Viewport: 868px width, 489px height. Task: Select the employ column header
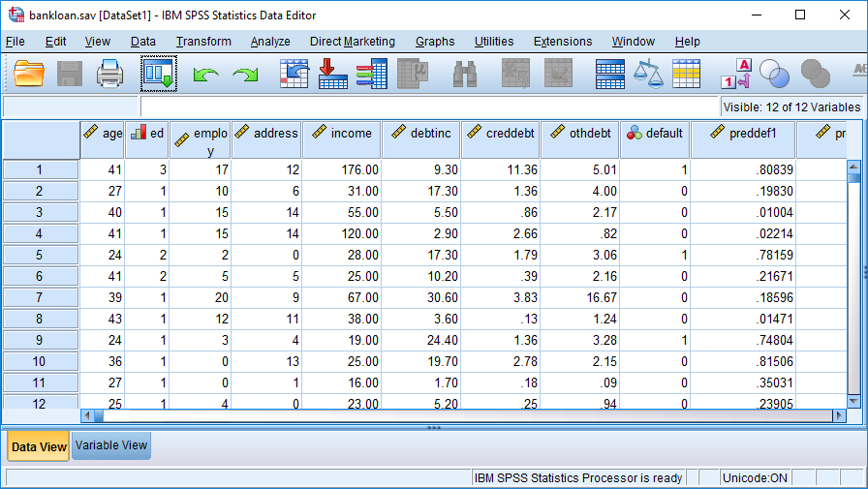click(x=201, y=140)
